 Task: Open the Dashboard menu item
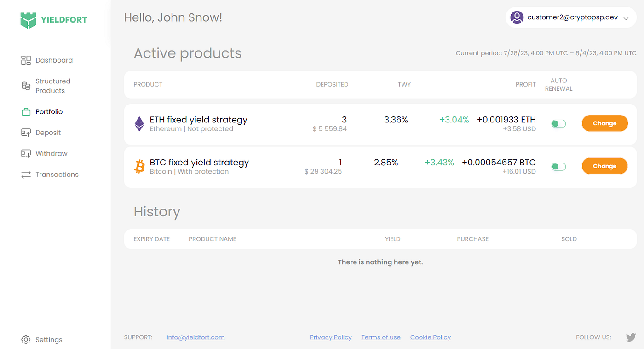tap(54, 60)
